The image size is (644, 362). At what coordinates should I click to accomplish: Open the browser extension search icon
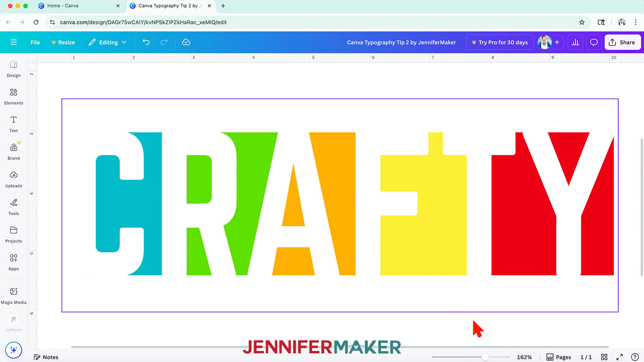(601, 22)
